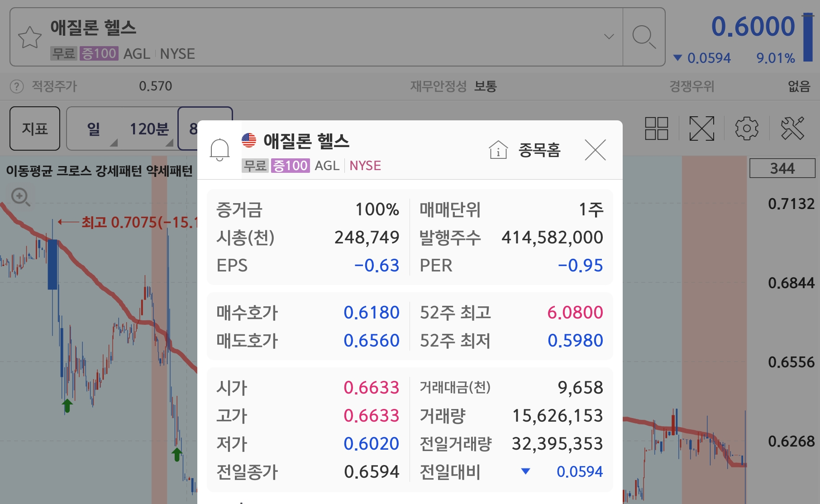Click the 시총(천) value 248,749
820x504 pixels.
click(x=367, y=238)
